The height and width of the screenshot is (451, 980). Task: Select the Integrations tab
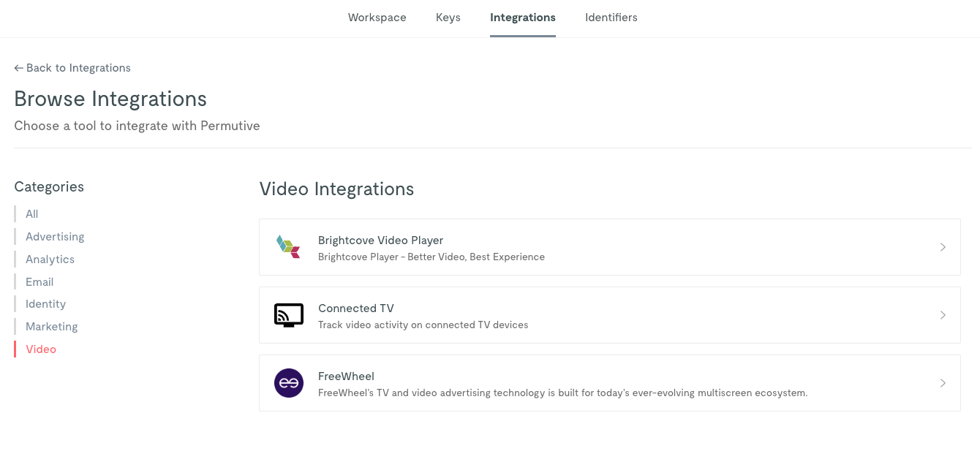click(x=523, y=18)
